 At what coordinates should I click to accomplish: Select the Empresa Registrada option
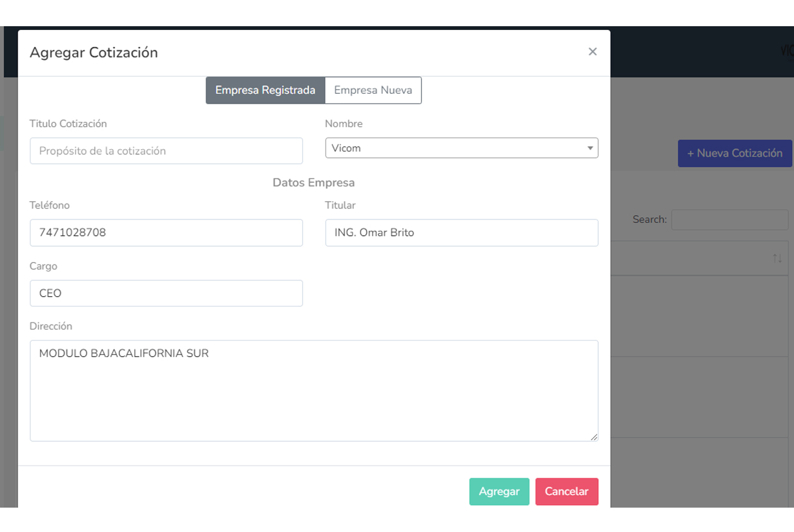[x=265, y=90]
